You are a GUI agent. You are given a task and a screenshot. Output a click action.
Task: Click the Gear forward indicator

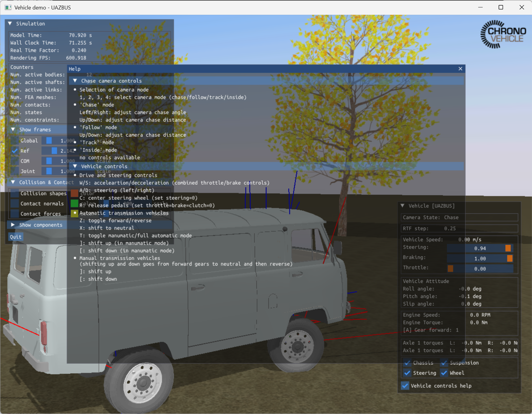tap(431, 330)
